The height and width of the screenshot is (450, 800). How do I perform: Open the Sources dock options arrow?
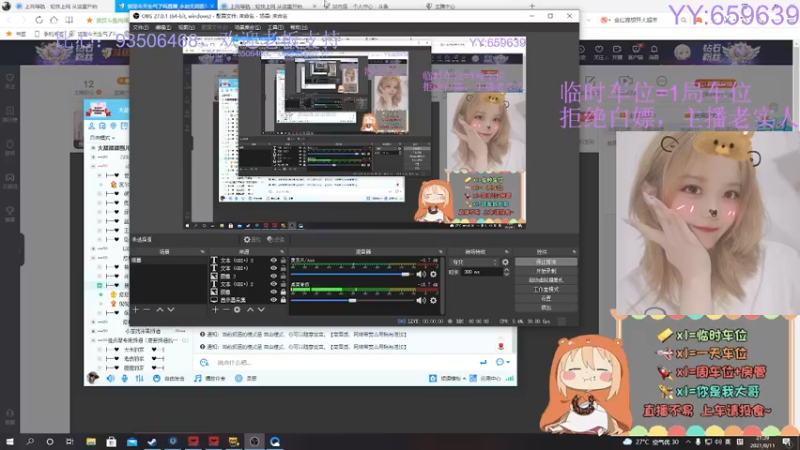(x=282, y=252)
